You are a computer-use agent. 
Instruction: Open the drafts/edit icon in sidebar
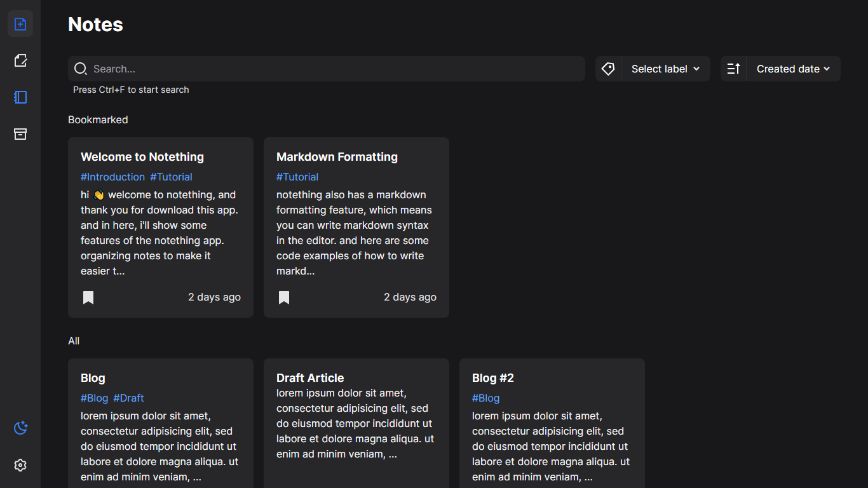click(x=20, y=60)
